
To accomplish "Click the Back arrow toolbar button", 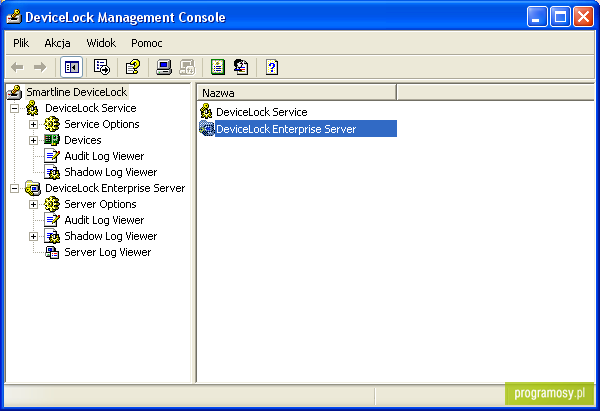I will 17,67.
